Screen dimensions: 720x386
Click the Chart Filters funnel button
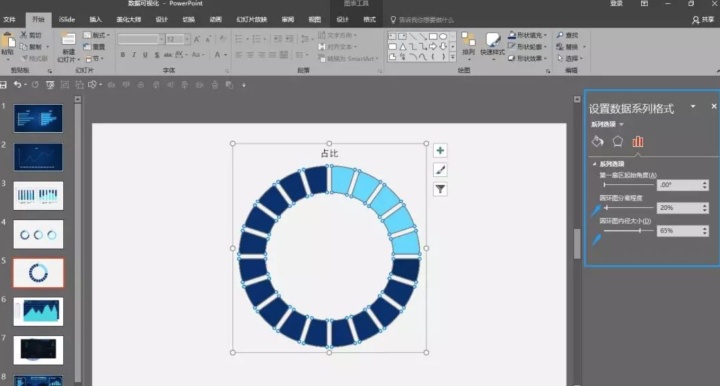pos(440,189)
